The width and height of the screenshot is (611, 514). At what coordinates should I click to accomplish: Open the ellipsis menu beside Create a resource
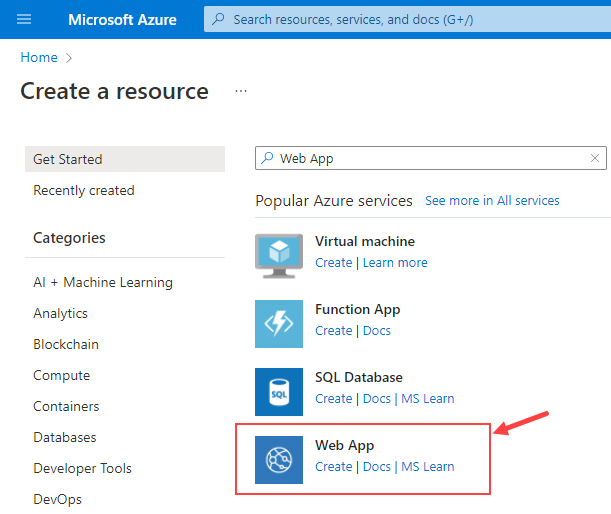[241, 91]
